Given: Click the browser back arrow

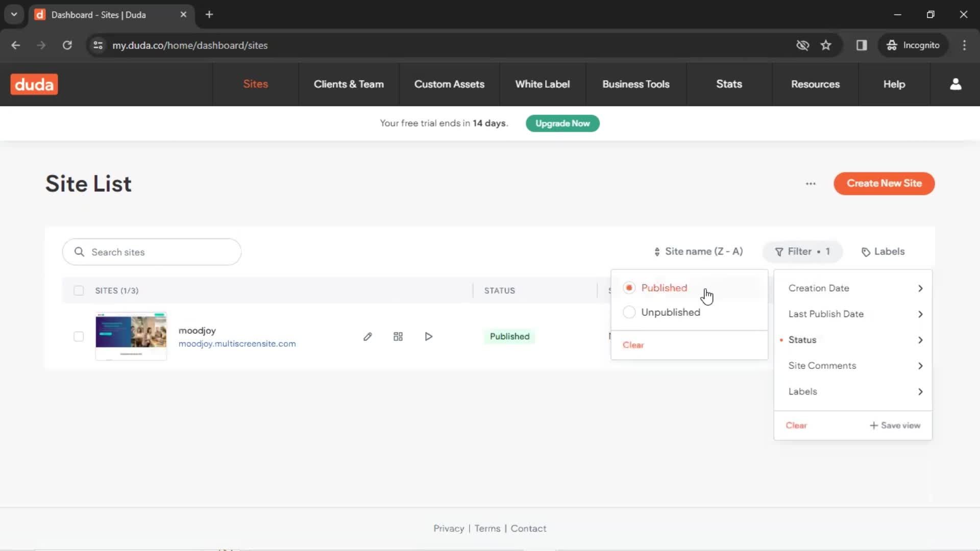Looking at the screenshot, I should click(x=16, y=45).
